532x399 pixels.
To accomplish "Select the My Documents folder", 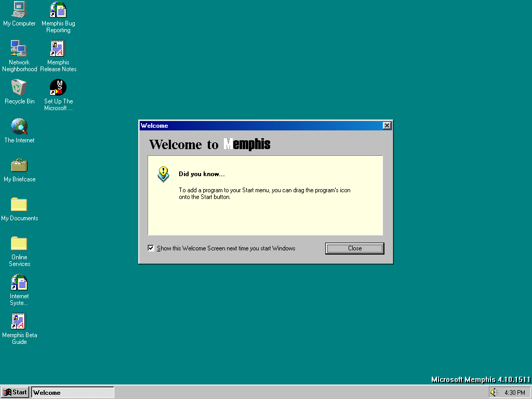I will pyautogui.click(x=19, y=209).
